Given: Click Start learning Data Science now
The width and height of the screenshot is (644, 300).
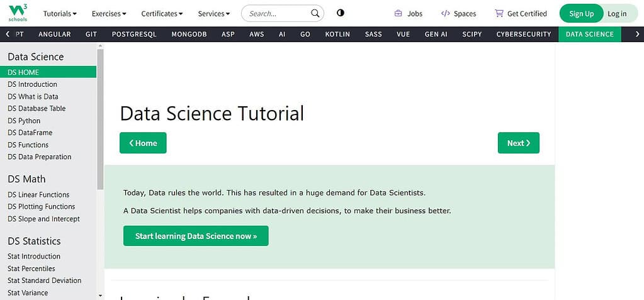Looking at the screenshot, I should coord(196,236).
